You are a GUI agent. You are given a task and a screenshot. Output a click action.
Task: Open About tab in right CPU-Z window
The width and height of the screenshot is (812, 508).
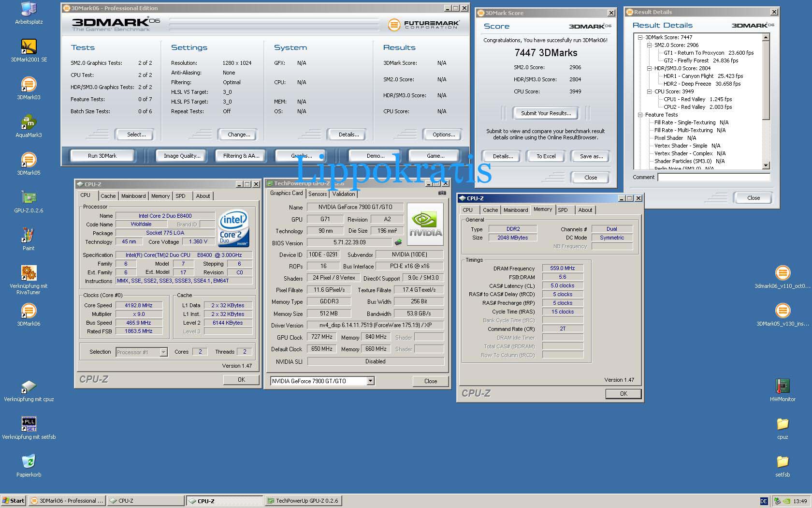(585, 210)
